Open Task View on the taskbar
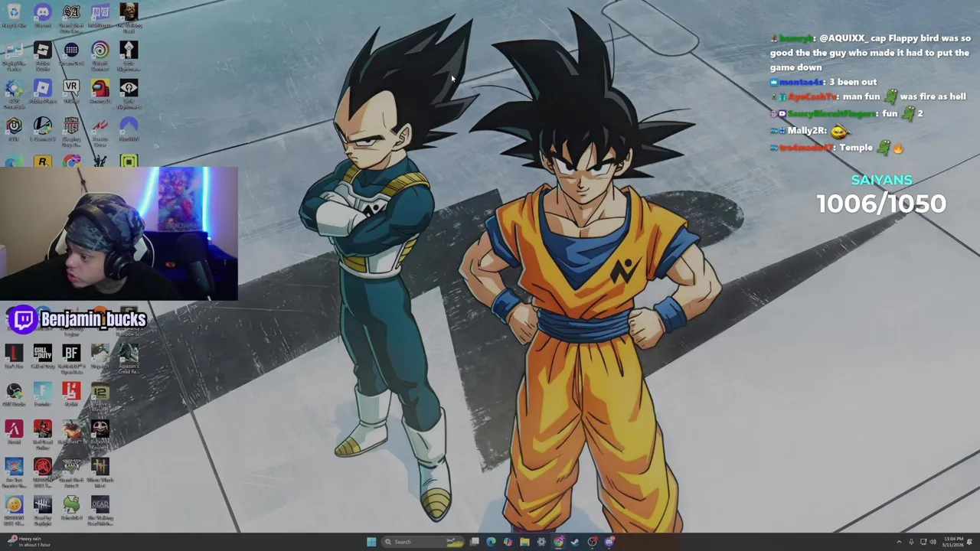Screen dimensions: 980x551 (475, 542)
